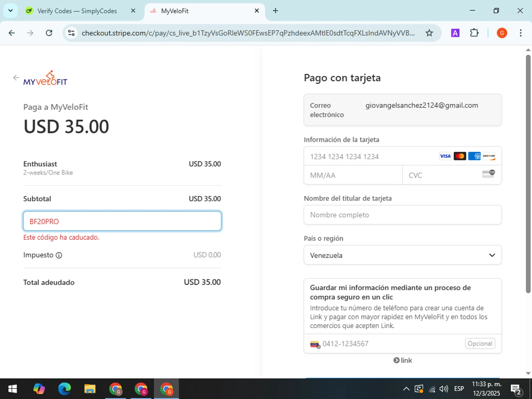The height and width of the screenshot is (399, 532).
Task: Click the MM/AA expiry field
Action: [353, 175]
